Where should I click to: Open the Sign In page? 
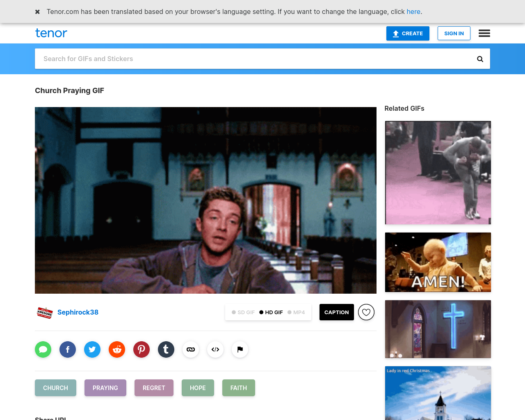454,33
